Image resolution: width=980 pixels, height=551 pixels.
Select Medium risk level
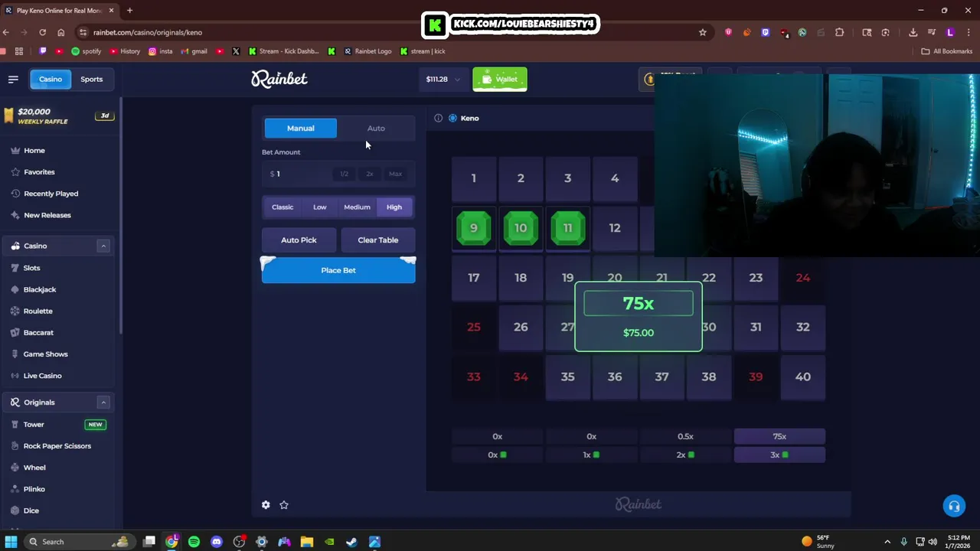(x=357, y=207)
